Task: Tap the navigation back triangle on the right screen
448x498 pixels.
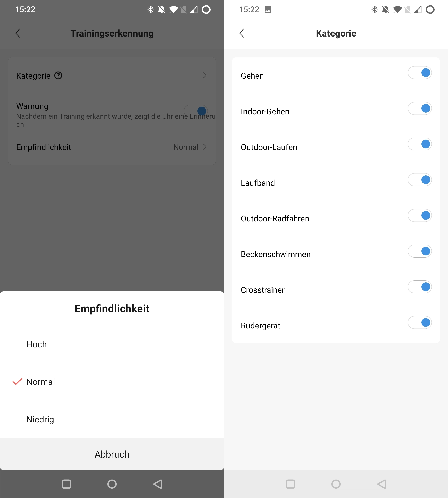Action: [x=382, y=484]
